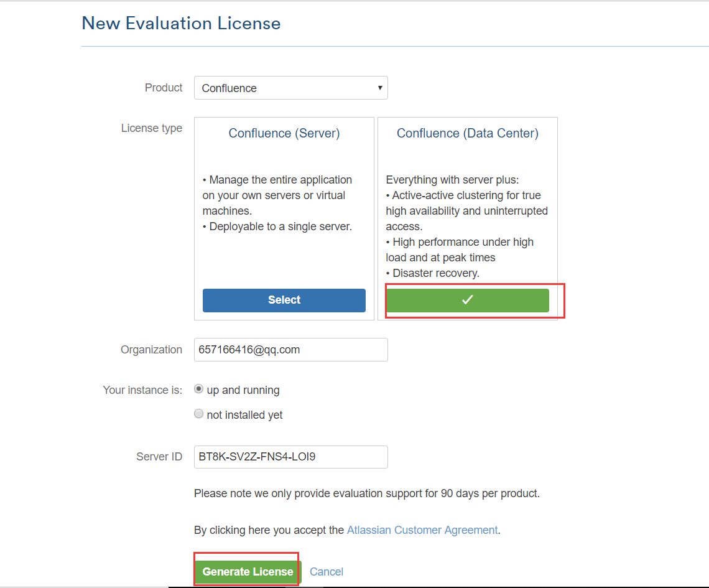Screen dimensions: 709x588
Task: Click the Generate License button
Action: (248, 572)
